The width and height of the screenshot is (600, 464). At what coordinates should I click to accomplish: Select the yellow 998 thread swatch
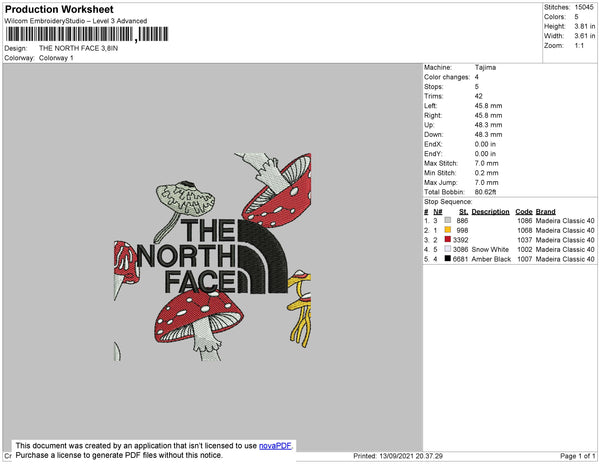point(448,230)
